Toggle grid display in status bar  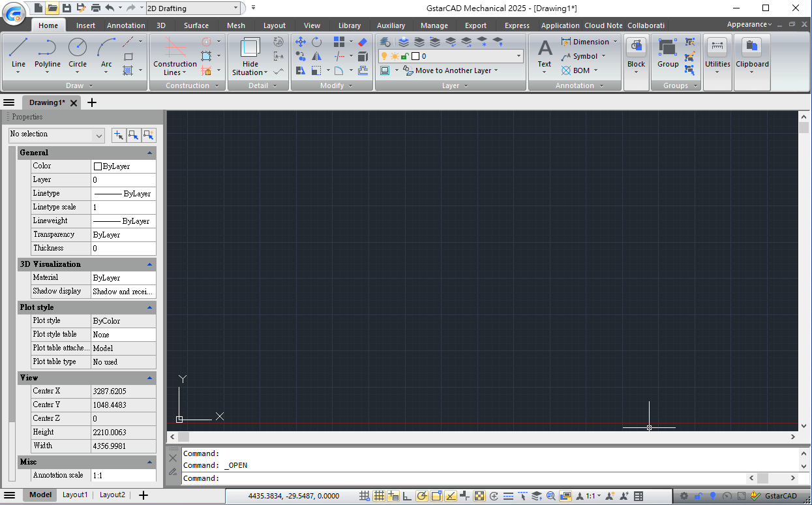click(x=379, y=496)
